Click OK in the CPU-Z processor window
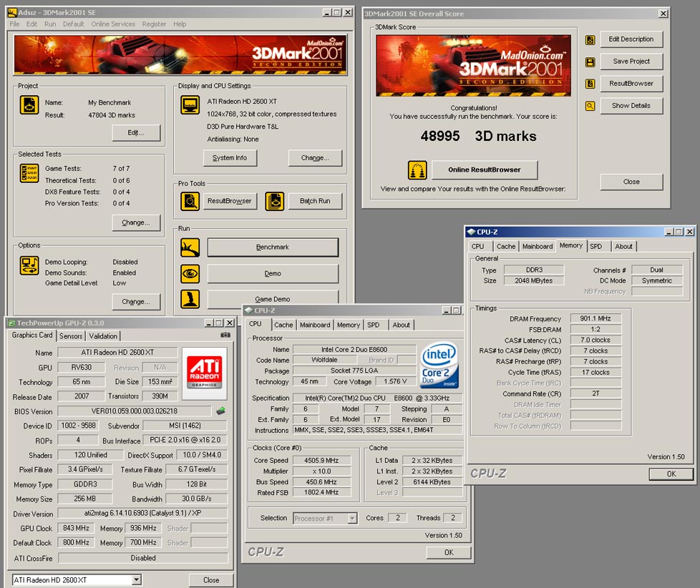Image resolution: width=700 pixels, height=588 pixels. pos(449,553)
